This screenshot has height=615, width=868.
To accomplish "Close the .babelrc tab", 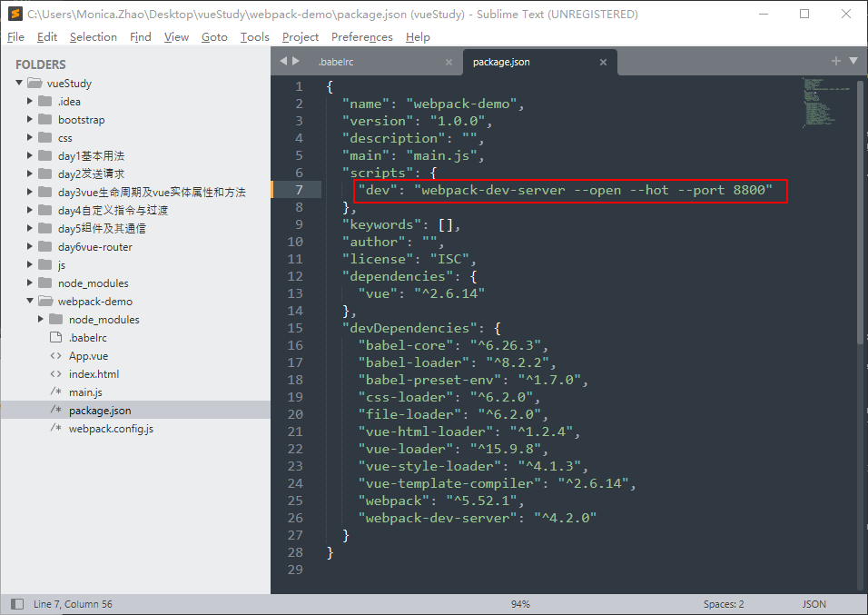I will (x=449, y=62).
